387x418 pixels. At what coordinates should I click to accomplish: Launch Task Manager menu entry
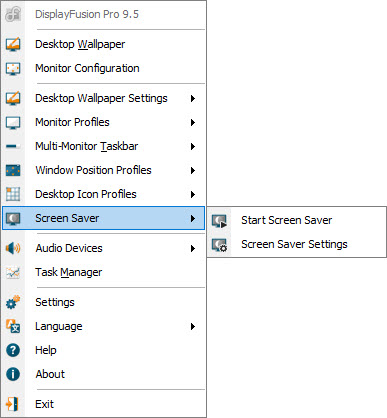[104, 272]
